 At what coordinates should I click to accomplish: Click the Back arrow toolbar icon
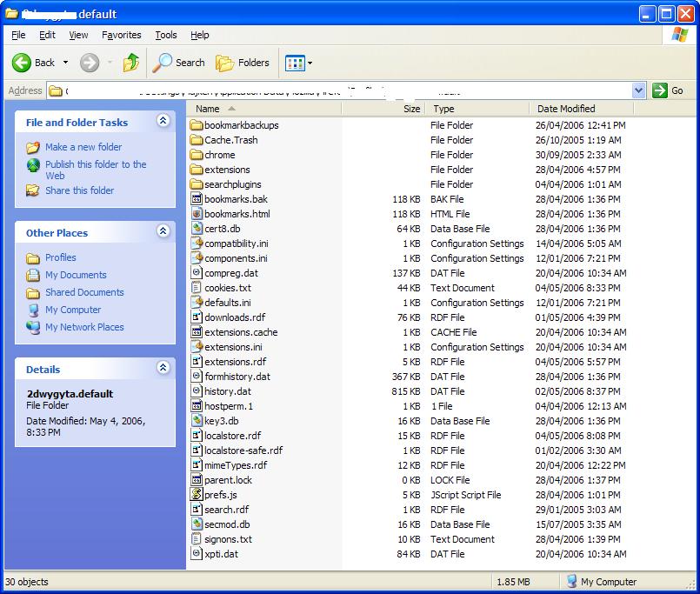[x=23, y=63]
